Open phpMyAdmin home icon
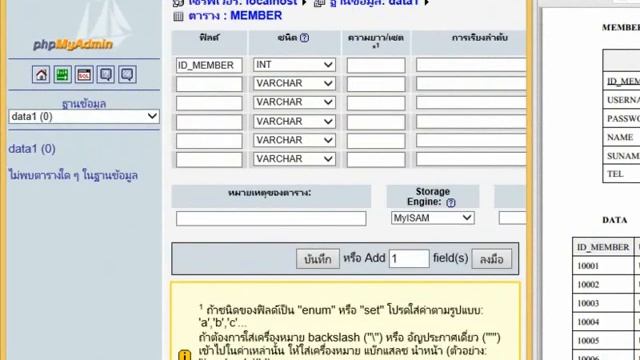Screen dimensions: 640x360 pos(41,75)
